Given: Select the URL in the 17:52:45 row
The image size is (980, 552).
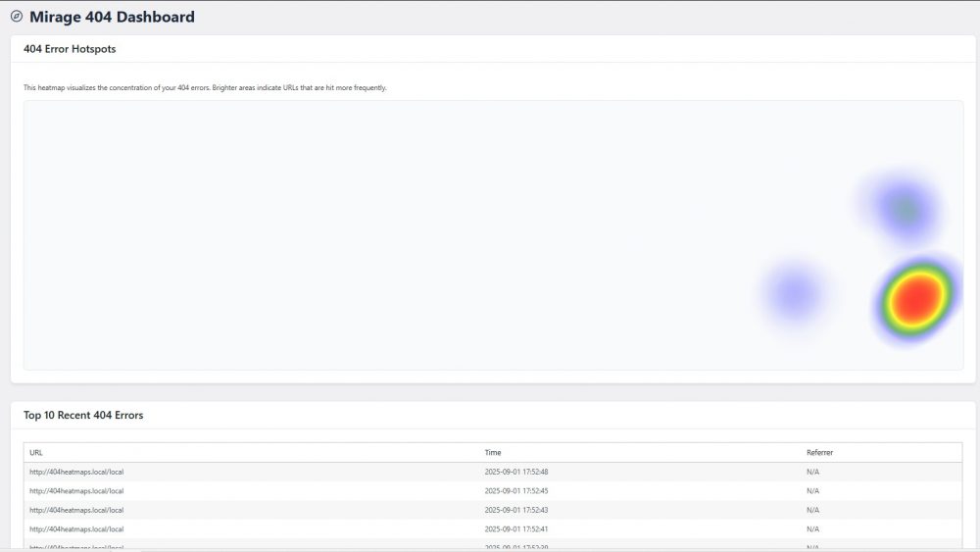Looking at the screenshot, I should point(76,491).
